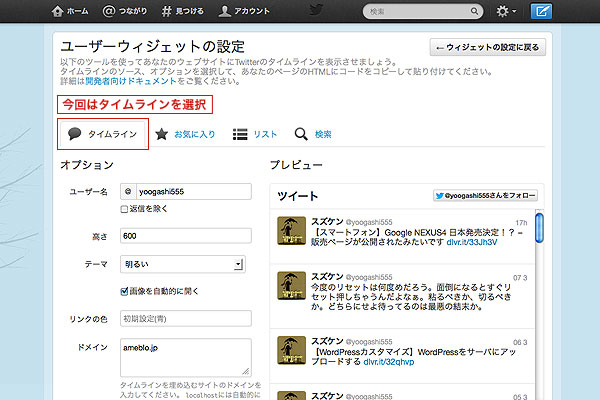This screenshot has height=400, width=600.
Task: Click the account person icon
Action: point(225,11)
